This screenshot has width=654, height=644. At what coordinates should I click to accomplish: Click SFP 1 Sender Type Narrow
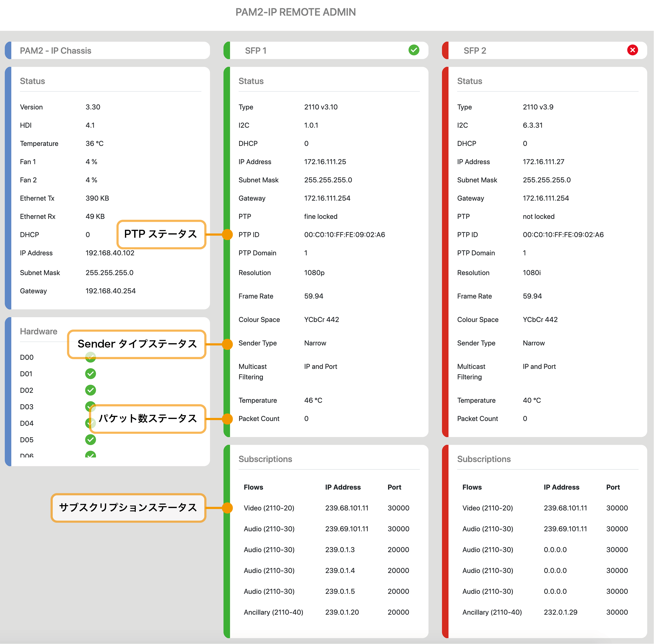point(315,343)
